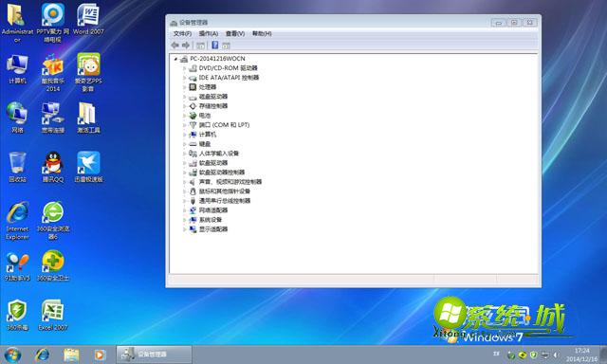Select the 人体学输入设备 HID row

[x=213, y=154]
